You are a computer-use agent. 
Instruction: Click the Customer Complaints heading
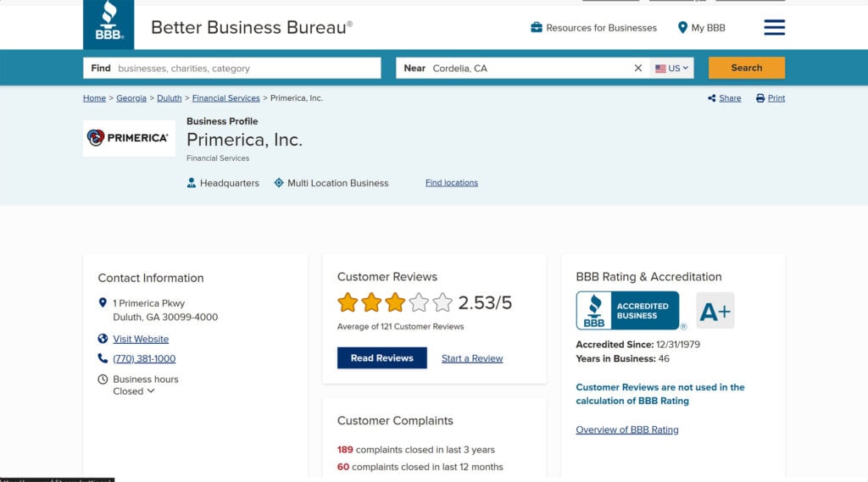point(395,420)
